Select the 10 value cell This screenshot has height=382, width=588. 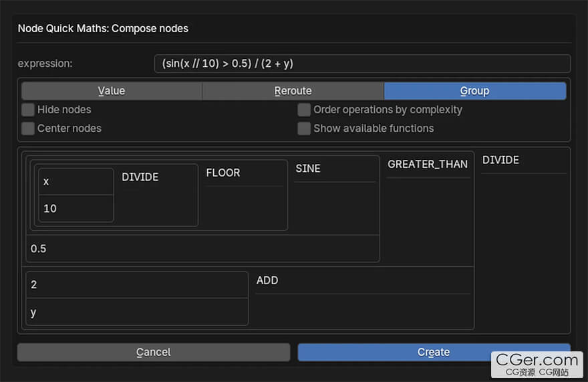tap(76, 209)
